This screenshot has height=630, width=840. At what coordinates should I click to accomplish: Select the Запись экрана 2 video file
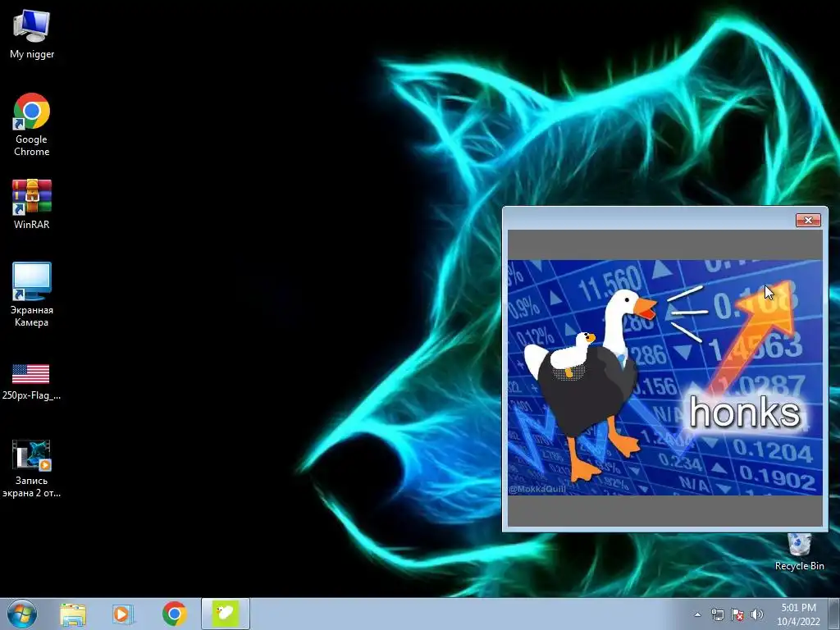pyautogui.click(x=32, y=468)
